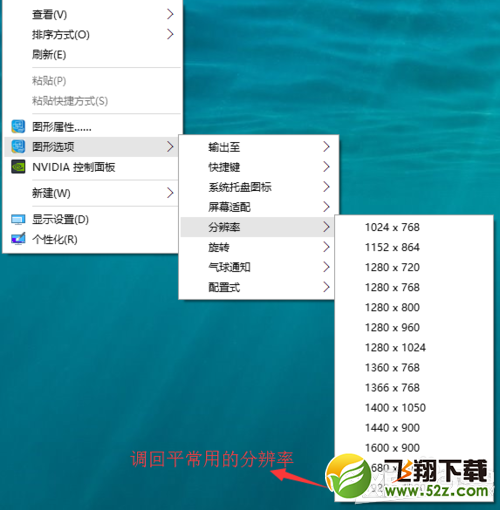
Task: Expand the 输出至 submenu arrow
Action: (326, 147)
